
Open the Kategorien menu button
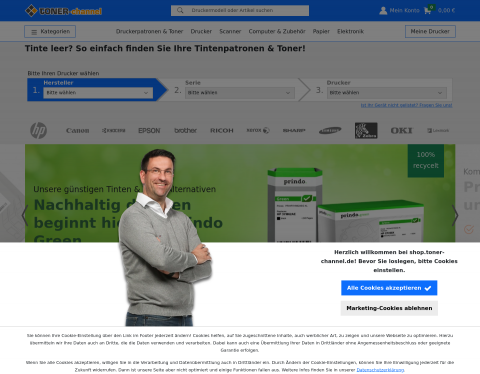click(x=50, y=32)
